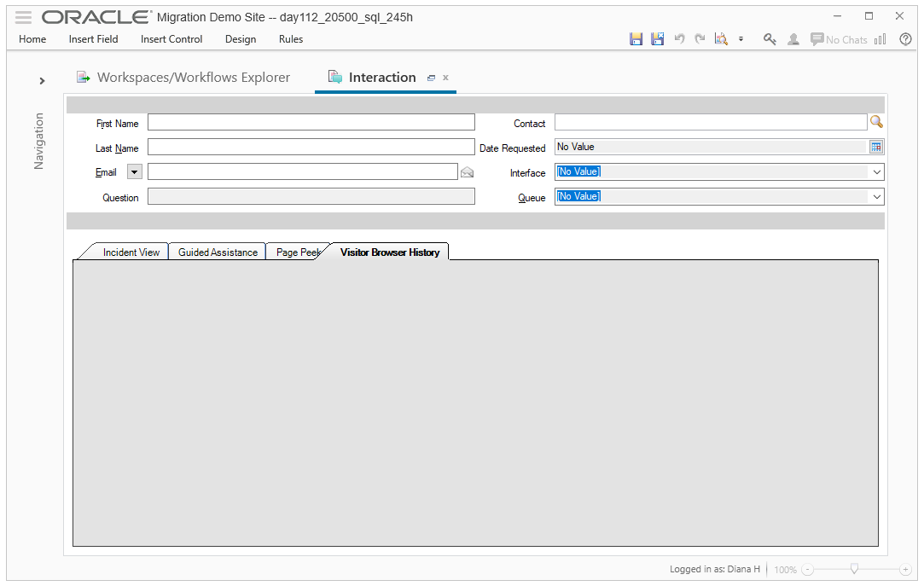Select the Incident View tab

click(131, 252)
